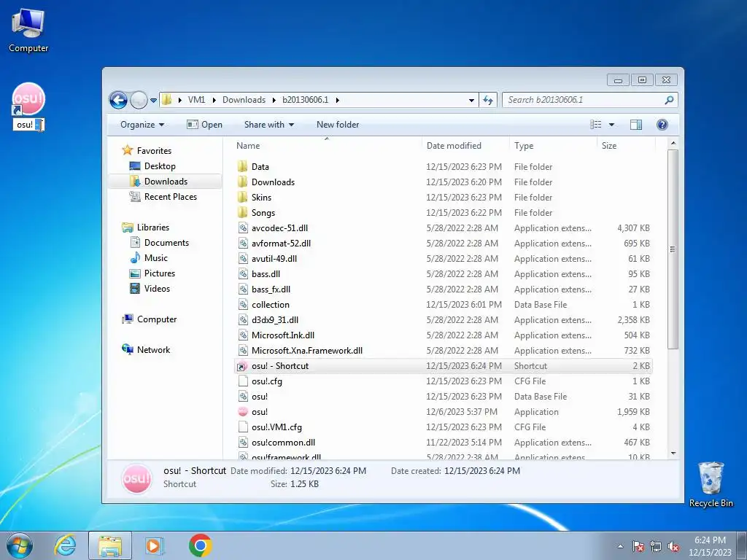Click the file list vertical scrollbar thumb
Screen dimensions: 747x560
(673, 249)
